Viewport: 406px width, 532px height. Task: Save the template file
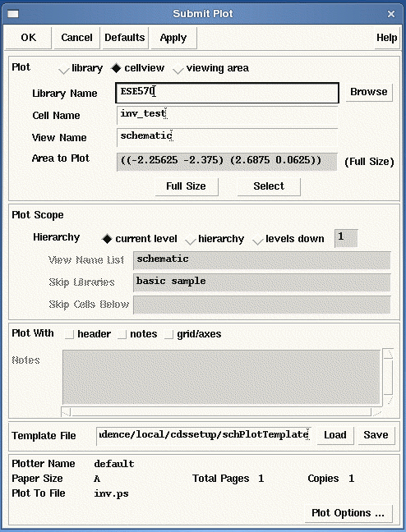[376, 435]
